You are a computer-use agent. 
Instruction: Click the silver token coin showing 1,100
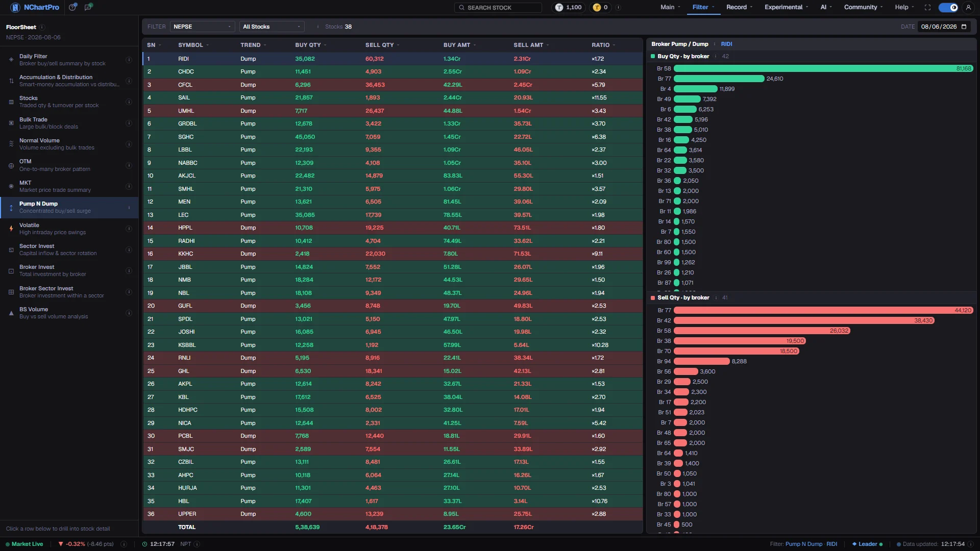click(x=559, y=7)
